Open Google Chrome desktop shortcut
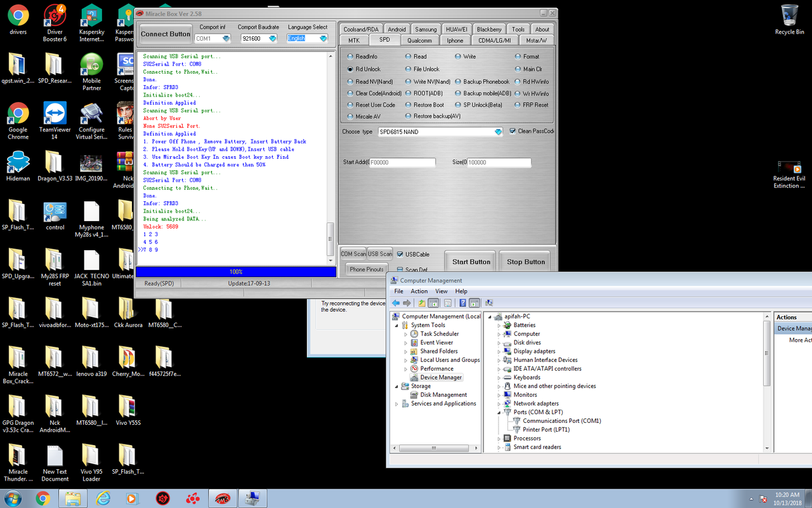Image resolution: width=812 pixels, height=508 pixels. pyautogui.click(x=18, y=121)
